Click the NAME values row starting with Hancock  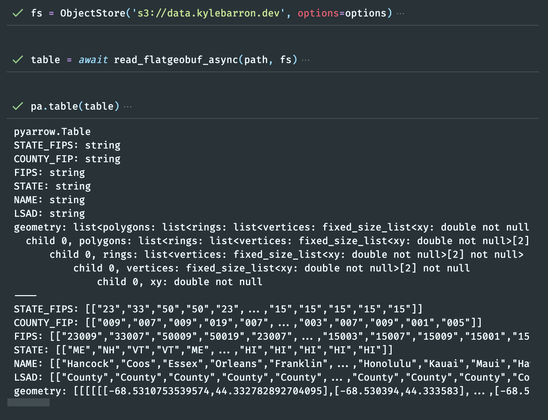271,364
